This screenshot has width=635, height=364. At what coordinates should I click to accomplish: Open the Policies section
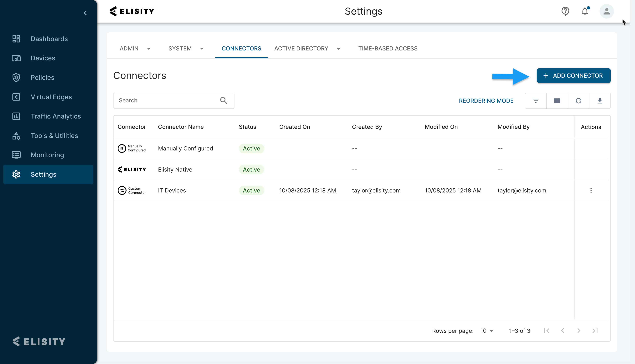pyautogui.click(x=42, y=77)
